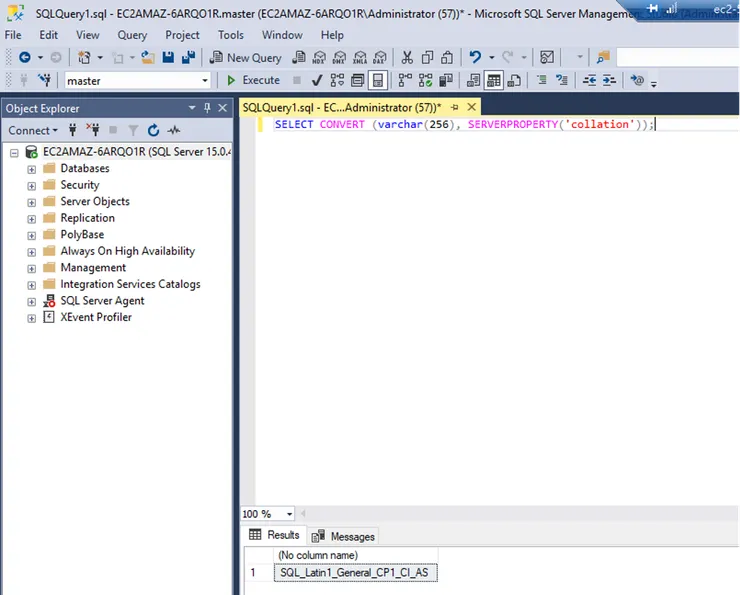The height and width of the screenshot is (595, 740).
Task: Refresh the Object Explorer tree
Action: coord(153,130)
